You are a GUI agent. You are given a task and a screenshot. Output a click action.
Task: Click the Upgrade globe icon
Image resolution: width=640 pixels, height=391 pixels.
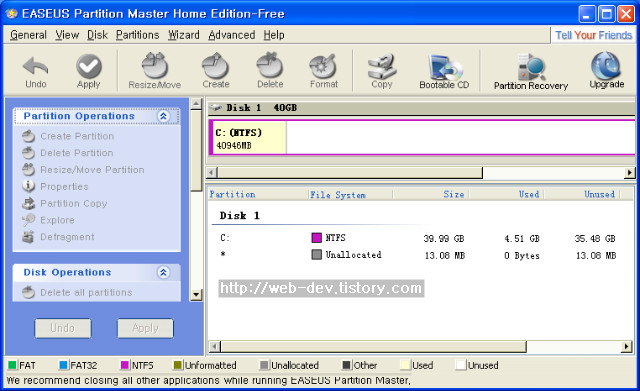coord(607,65)
